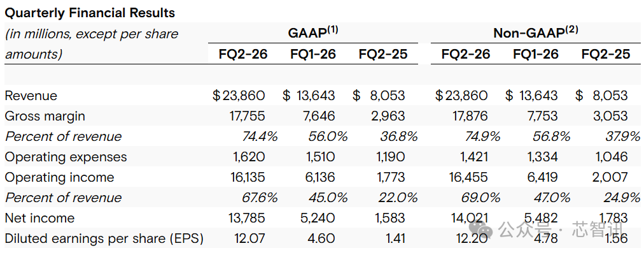The image size is (644, 255).
Task: Select the GAAP FQ2-25 column header
Action: coord(383,54)
